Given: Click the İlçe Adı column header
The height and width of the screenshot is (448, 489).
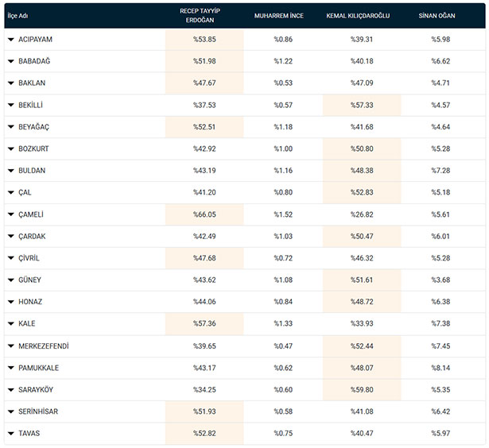Looking at the screenshot, I should (17, 16).
